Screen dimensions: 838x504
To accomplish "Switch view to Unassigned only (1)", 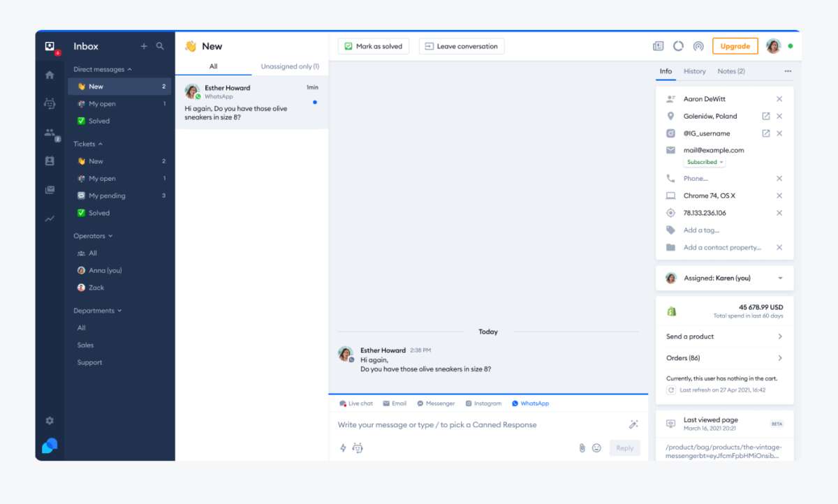I will pos(290,66).
